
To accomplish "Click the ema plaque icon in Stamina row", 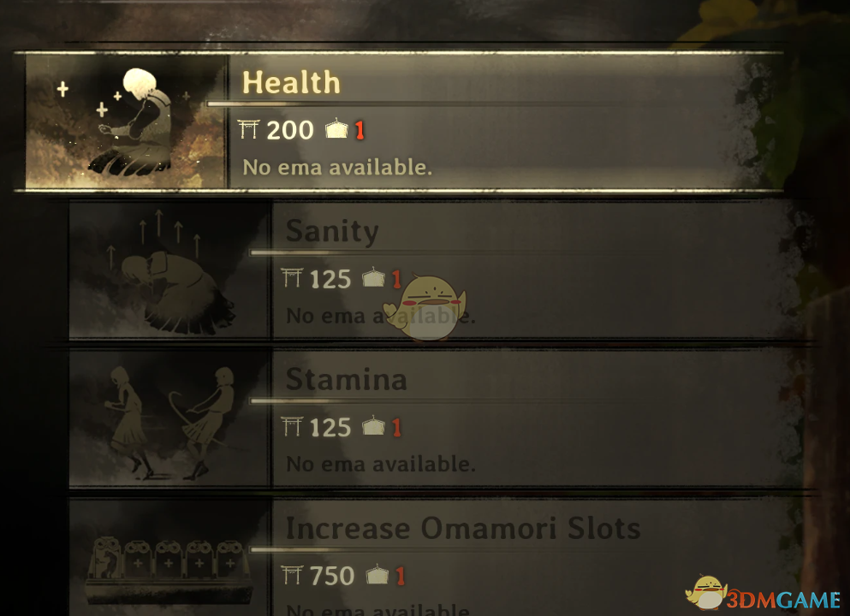I will (x=373, y=426).
